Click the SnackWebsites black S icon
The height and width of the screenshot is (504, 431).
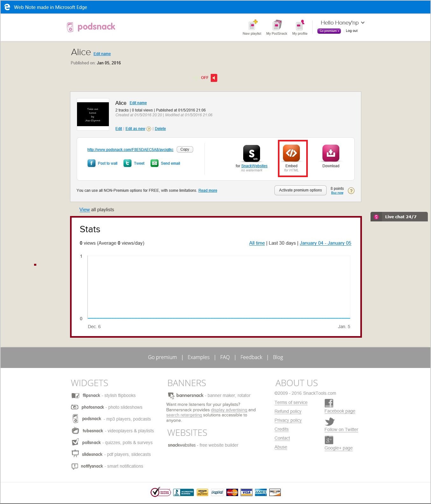[251, 153]
